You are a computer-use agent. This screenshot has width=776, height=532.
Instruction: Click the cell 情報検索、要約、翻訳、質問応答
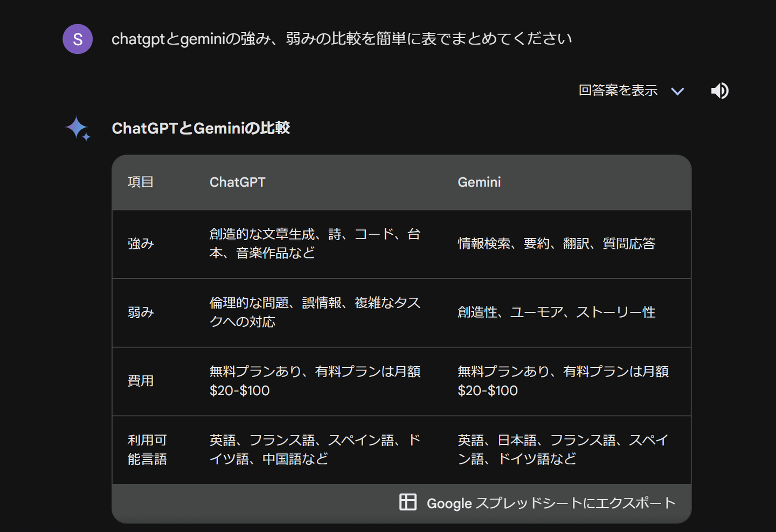[x=556, y=244]
